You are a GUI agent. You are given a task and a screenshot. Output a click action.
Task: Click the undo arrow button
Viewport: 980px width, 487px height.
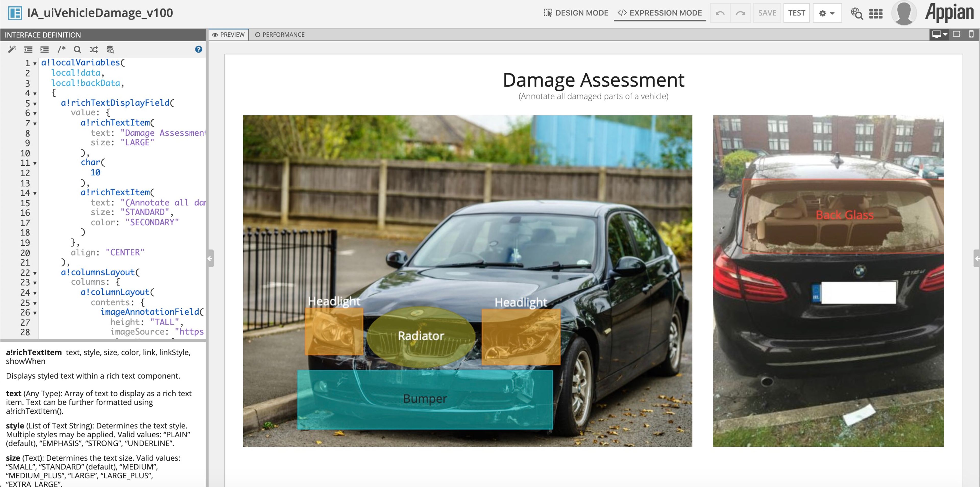click(720, 13)
